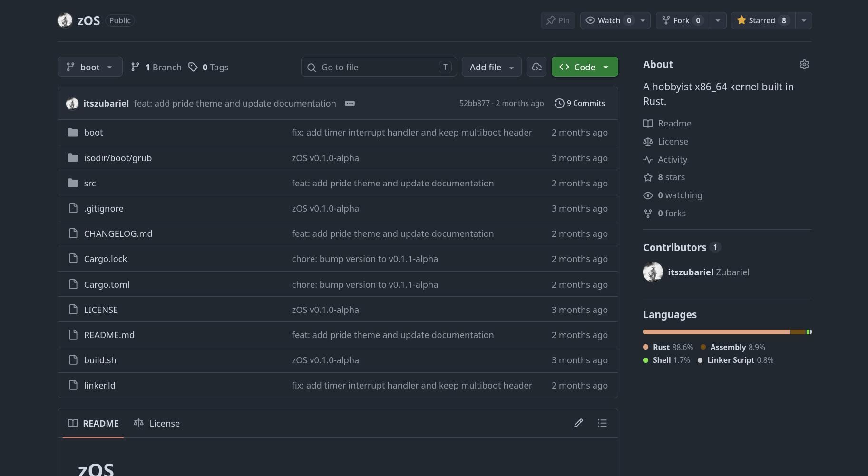Viewport: 868px width, 476px height.
Task: Open the Contributors heading link
Action: (682, 247)
